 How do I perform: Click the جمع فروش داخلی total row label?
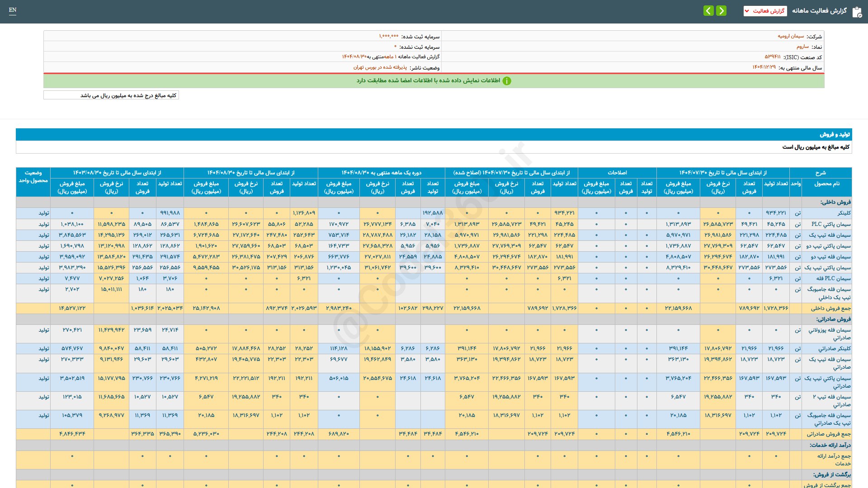coord(830,309)
